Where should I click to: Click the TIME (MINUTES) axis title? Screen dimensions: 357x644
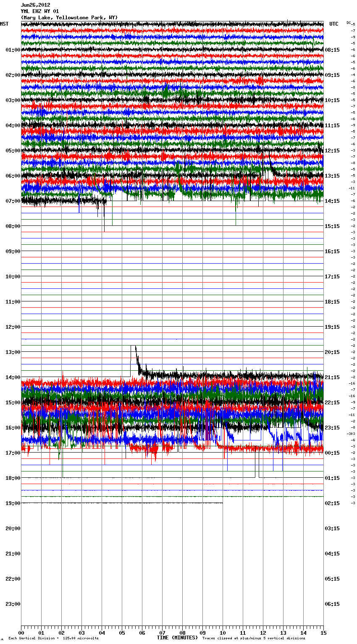(177, 638)
